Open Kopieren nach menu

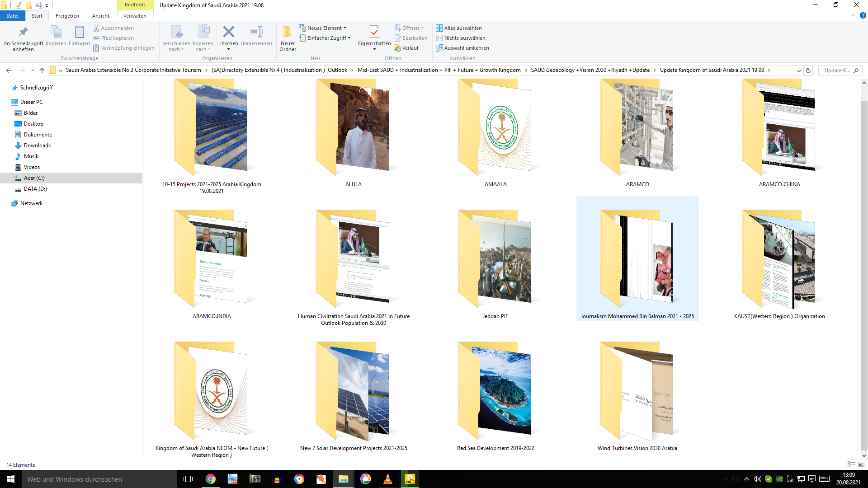point(203,38)
